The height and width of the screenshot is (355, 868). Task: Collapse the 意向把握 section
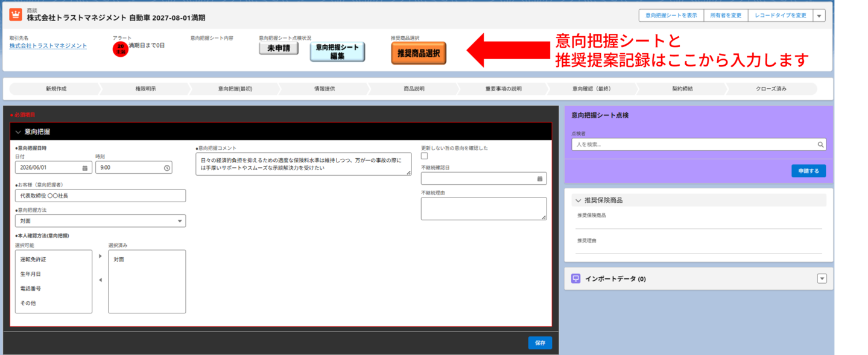click(x=18, y=131)
